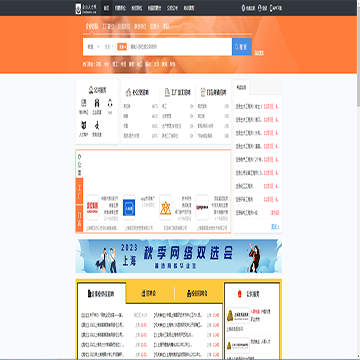Select the highlighted home item in the top navigation
This screenshot has height=360, width=360.
pos(106,8)
